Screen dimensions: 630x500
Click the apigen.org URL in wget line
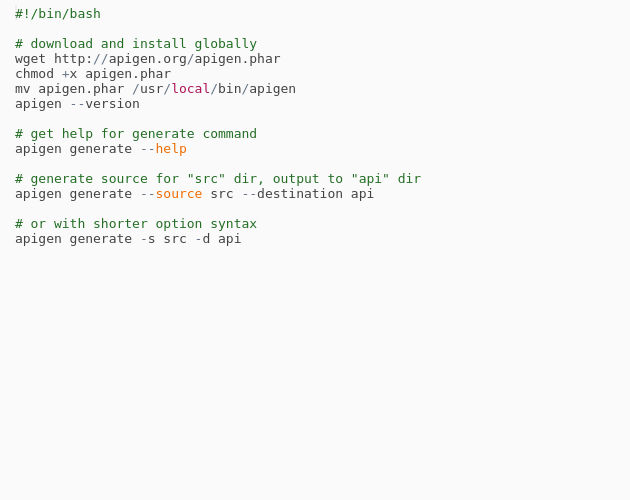tap(167, 59)
